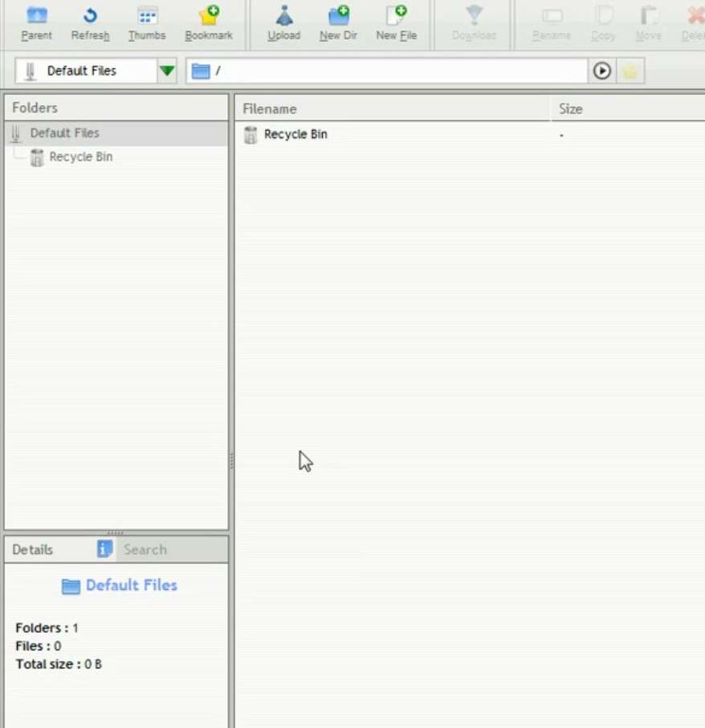Select Default Files in folder tree
This screenshot has width=705, height=728.
pos(116,133)
